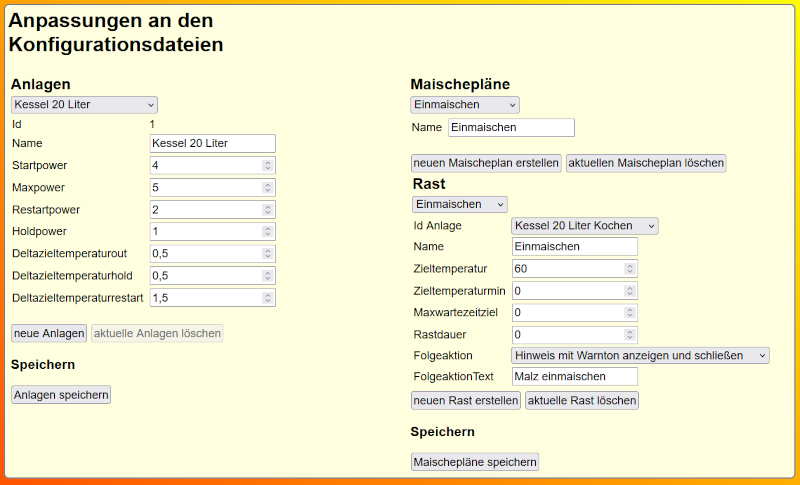Click the Rastdauer spinner control
This screenshot has height=485, width=800.
tap(629, 335)
